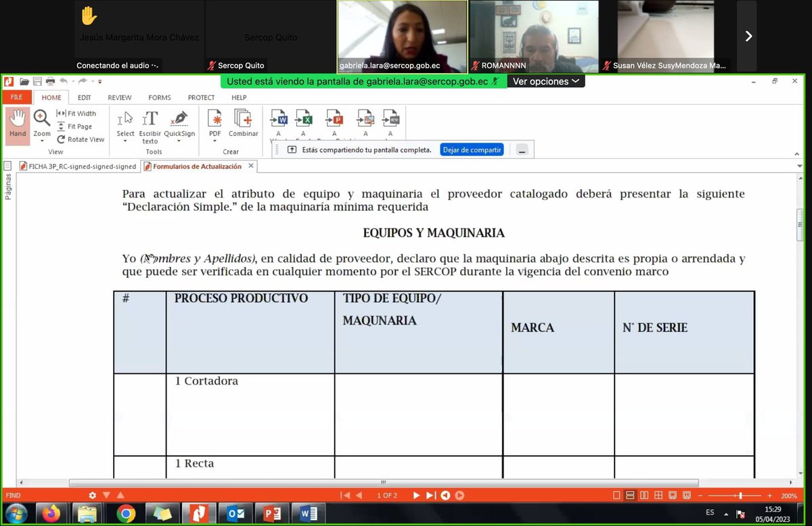
Task: Select ROMANNNN participant video thumbnail
Action: (x=534, y=37)
